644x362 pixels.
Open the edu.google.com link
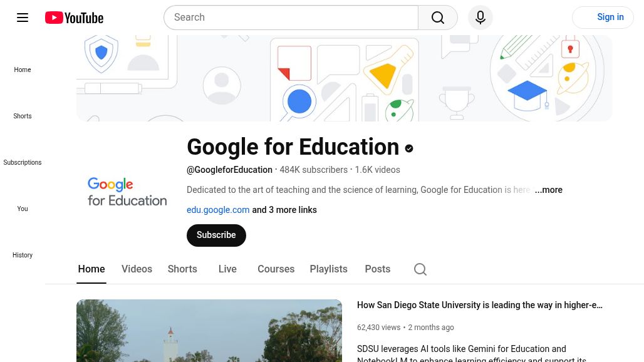coord(218,210)
